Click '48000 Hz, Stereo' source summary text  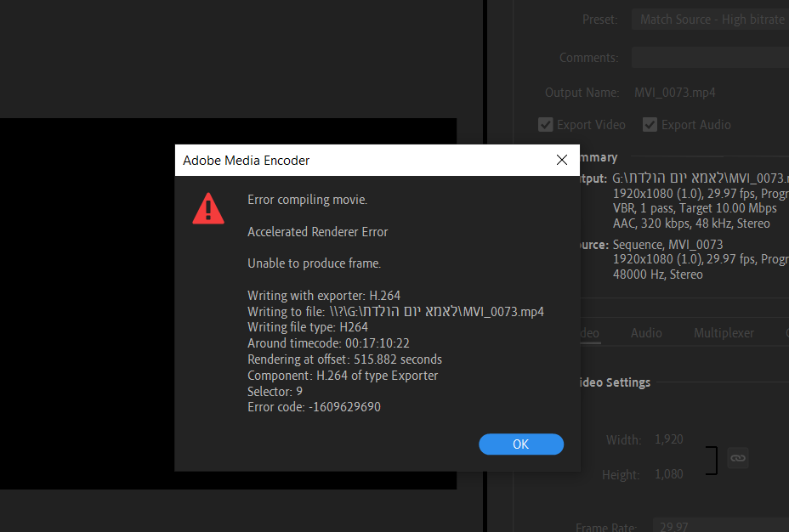click(x=658, y=274)
